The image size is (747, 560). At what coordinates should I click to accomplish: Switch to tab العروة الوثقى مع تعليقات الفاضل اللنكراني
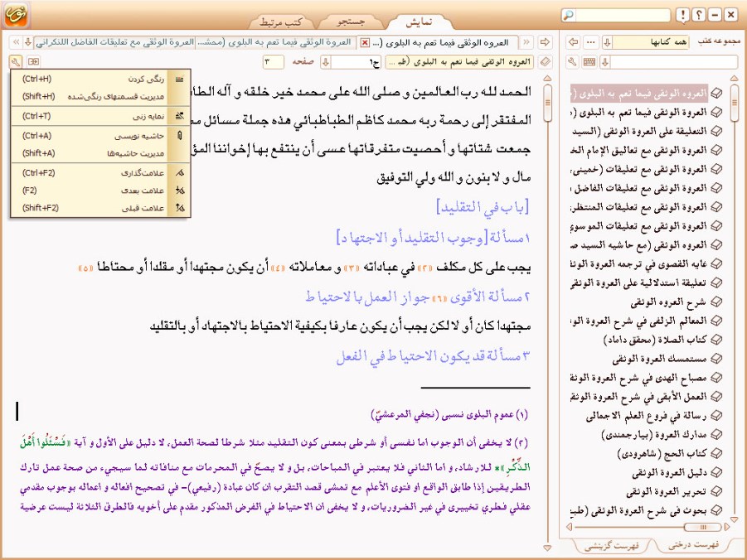[x=116, y=42]
